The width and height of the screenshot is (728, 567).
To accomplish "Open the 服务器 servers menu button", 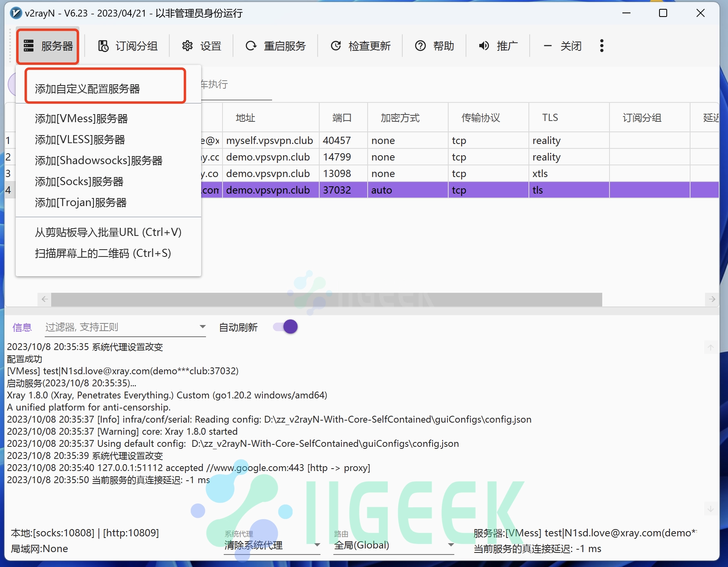I will click(x=48, y=46).
